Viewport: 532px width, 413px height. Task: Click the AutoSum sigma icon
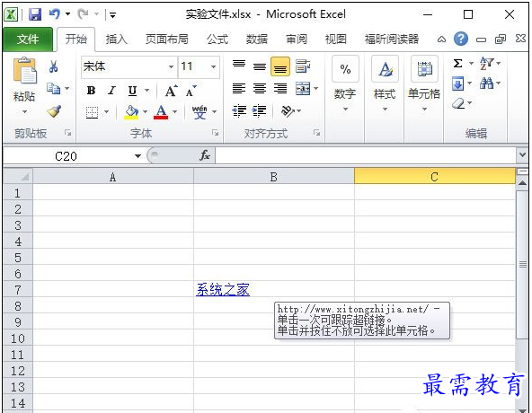[x=457, y=64]
